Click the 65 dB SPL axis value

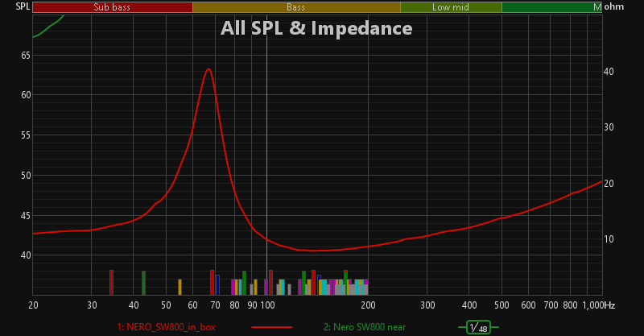click(x=26, y=56)
